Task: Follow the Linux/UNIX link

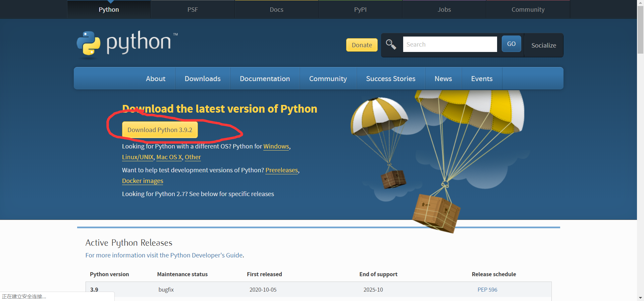Action: point(138,157)
